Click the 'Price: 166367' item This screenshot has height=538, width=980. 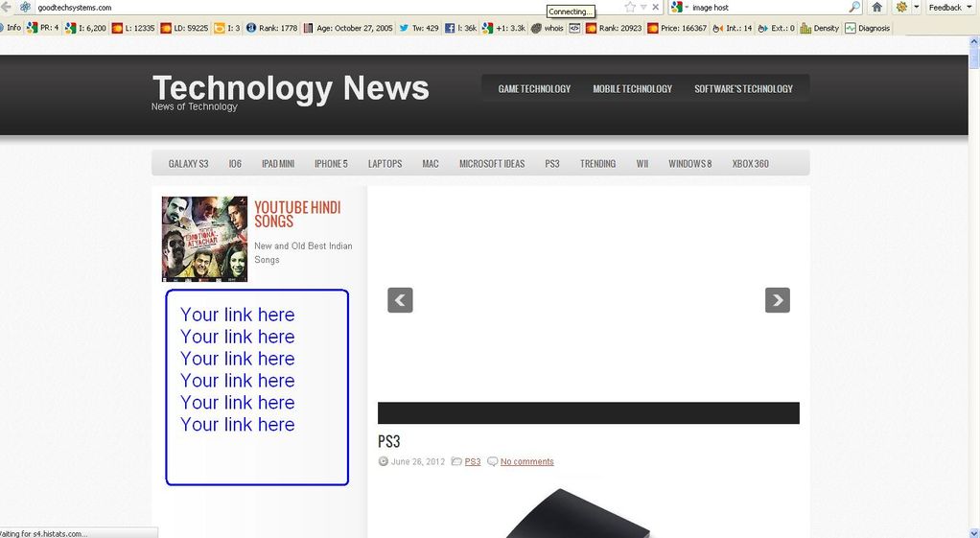click(x=678, y=28)
